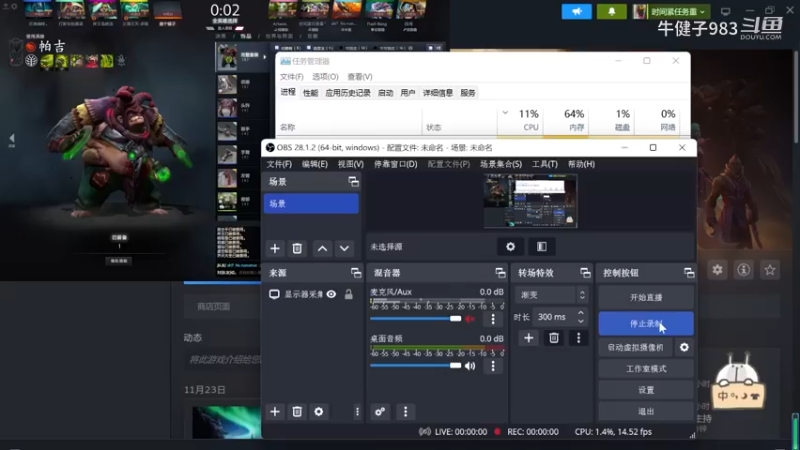Viewport: 800px width, 450px height.
Task: Open the 帮助(H) menu in OBS
Action: [x=581, y=164]
